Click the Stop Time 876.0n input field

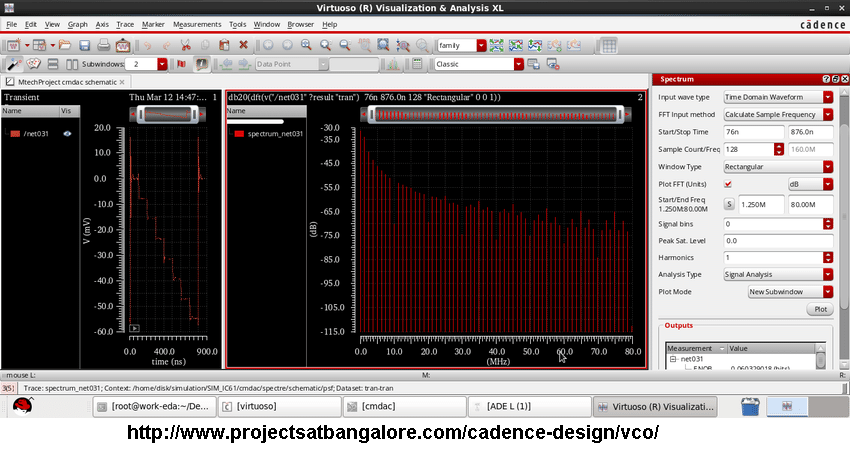[810, 132]
